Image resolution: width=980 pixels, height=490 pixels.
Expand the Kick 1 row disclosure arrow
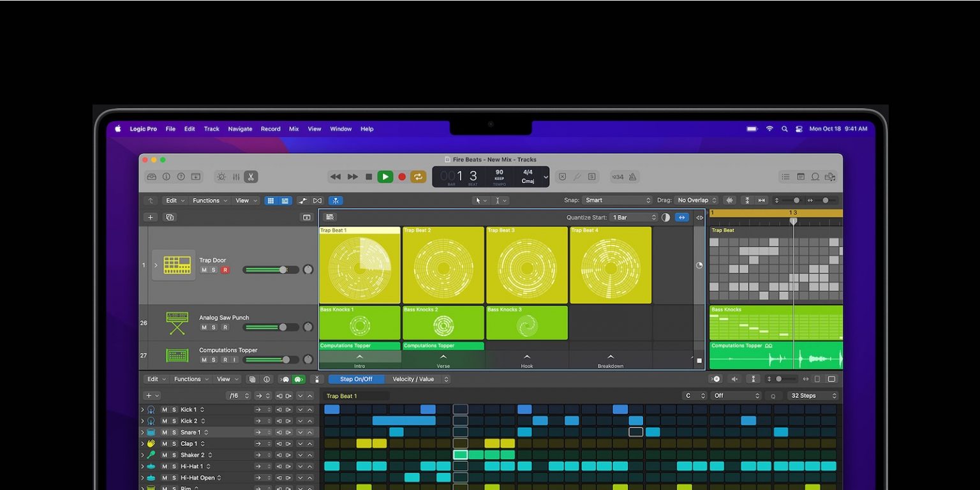(142, 410)
